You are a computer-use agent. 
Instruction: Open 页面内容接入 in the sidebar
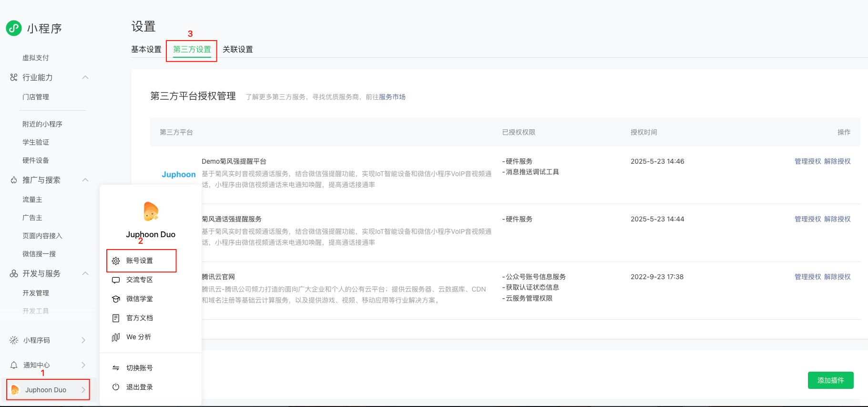tap(42, 236)
